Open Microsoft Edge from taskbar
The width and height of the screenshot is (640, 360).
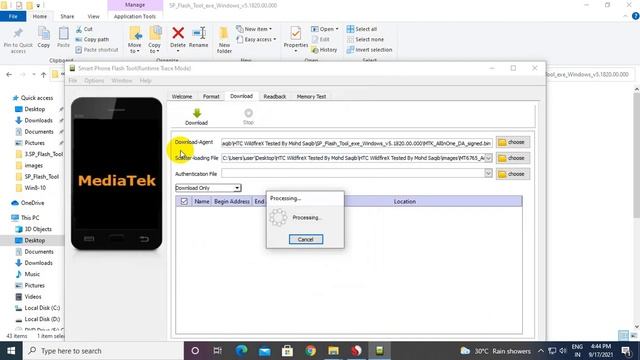pos(242,351)
